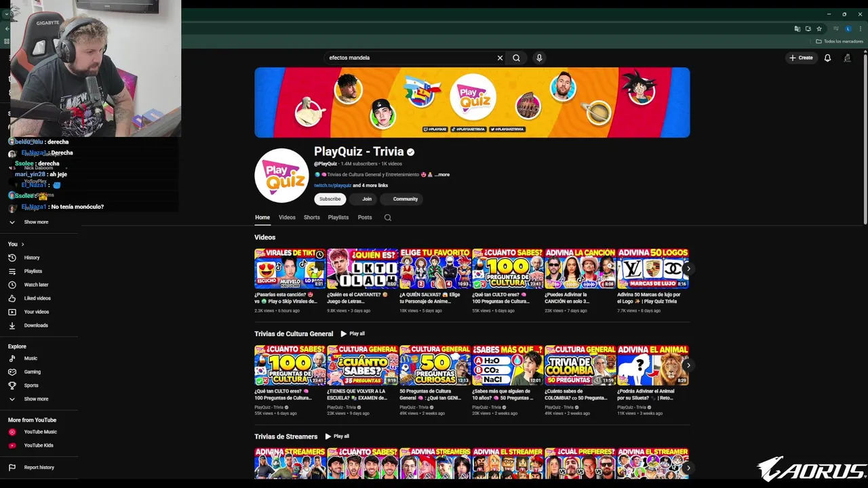Select the Home channel tab
Viewport: 868px width, 488px height.
point(262,218)
